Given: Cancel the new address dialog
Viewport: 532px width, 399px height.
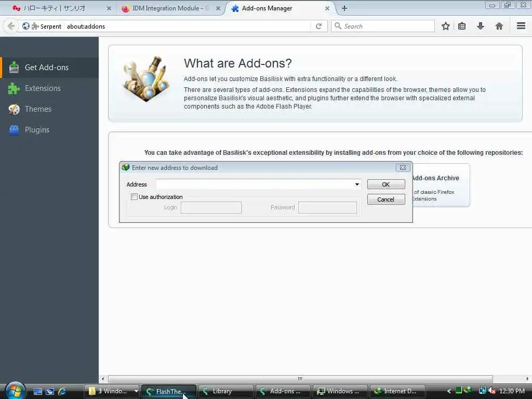Looking at the screenshot, I should click(386, 199).
